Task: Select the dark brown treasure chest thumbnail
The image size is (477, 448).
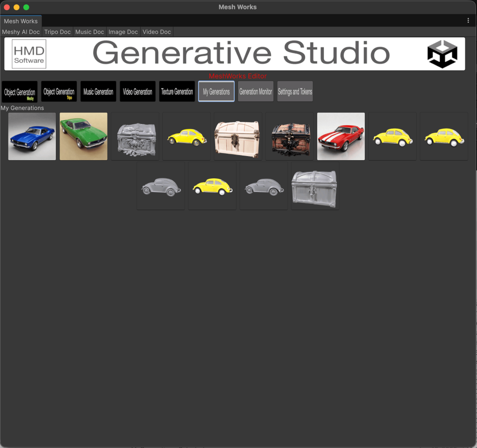Action: (x=289, y=136)
